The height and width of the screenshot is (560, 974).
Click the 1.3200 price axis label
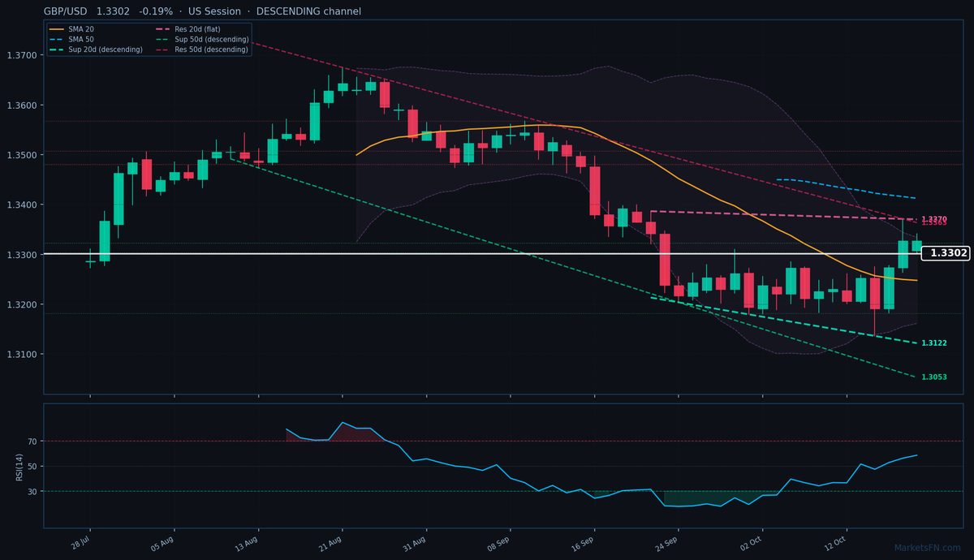(21, 304)
